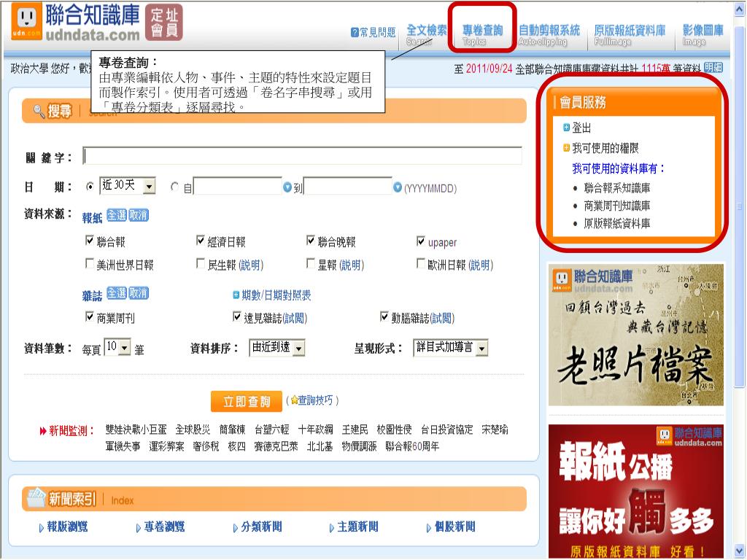This screenshot has width=747, height=560.
Task: Select the 近30天 date radio button
Action: (90, 187)
